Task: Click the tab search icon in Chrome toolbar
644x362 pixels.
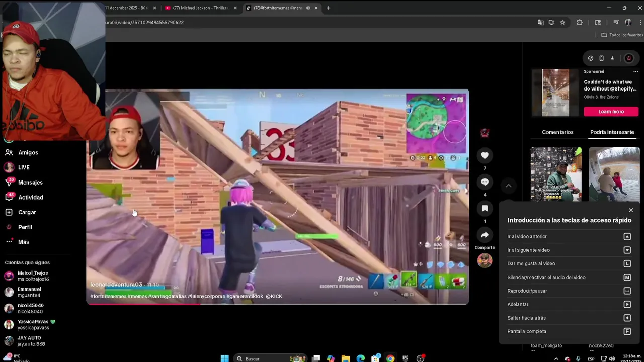Action: tap(598, 22)
